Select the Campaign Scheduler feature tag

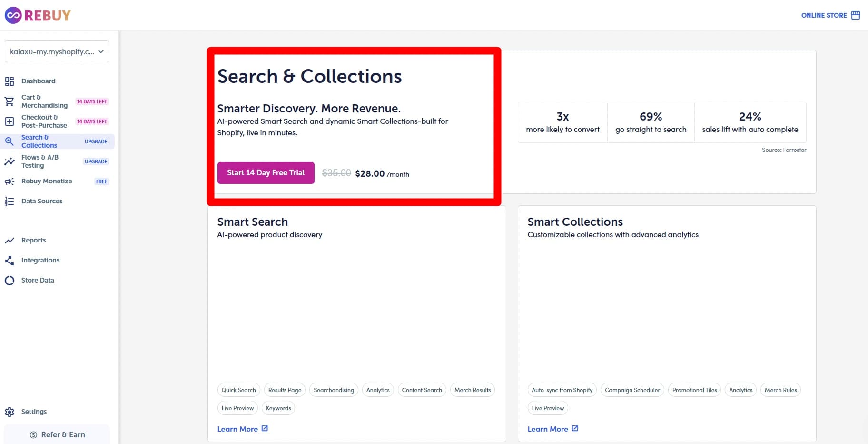pyautogui.click(x=632, y=390)
